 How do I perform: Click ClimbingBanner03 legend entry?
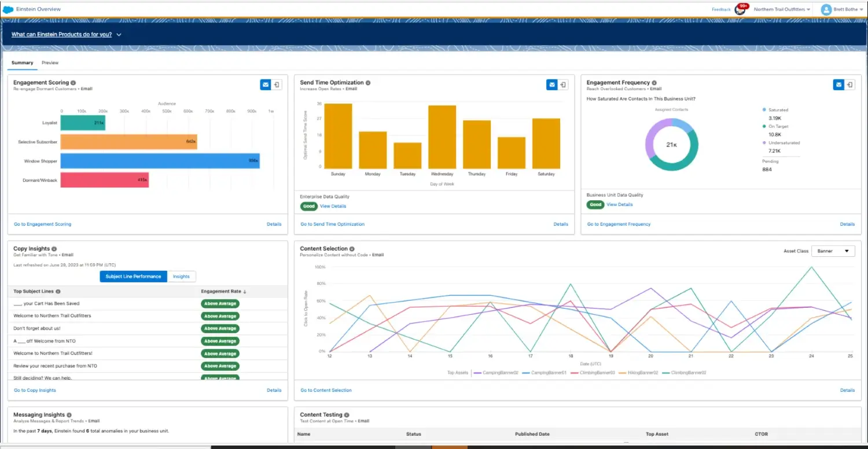pyautogui.click(x=592, y=373)
